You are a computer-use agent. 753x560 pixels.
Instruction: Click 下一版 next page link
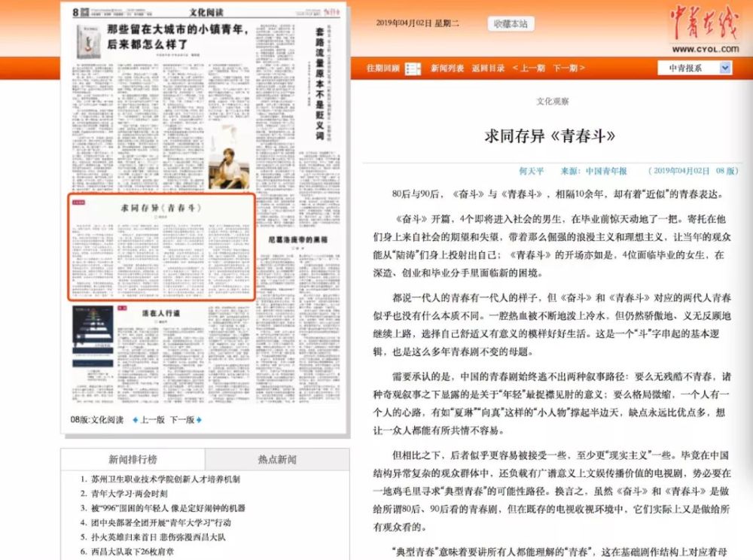click(182, 420)
